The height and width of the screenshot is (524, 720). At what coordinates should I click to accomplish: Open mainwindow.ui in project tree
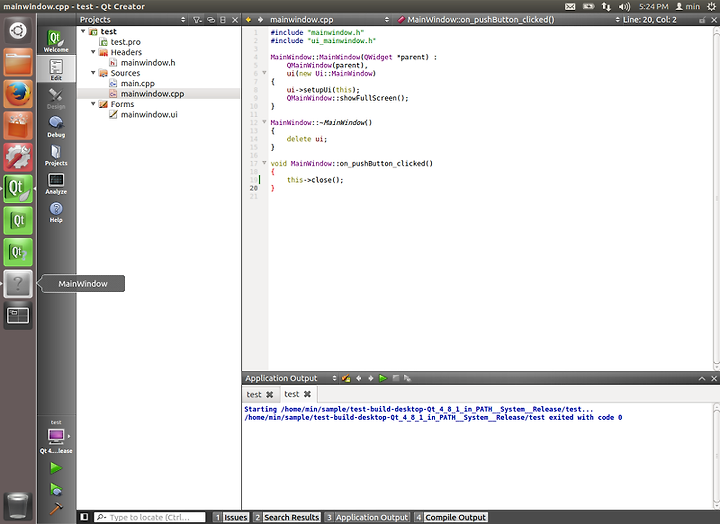coord(149,114)
